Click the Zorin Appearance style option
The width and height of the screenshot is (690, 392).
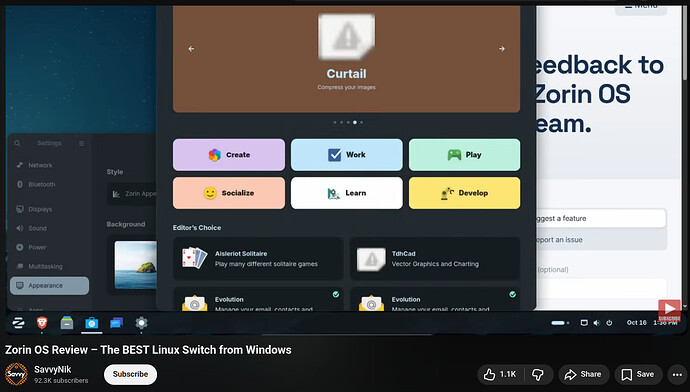[x=132, y=194]
